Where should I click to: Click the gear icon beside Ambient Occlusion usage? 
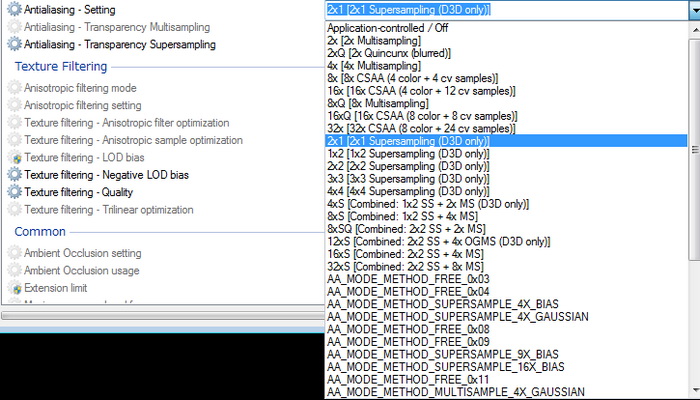pos(14,270)
